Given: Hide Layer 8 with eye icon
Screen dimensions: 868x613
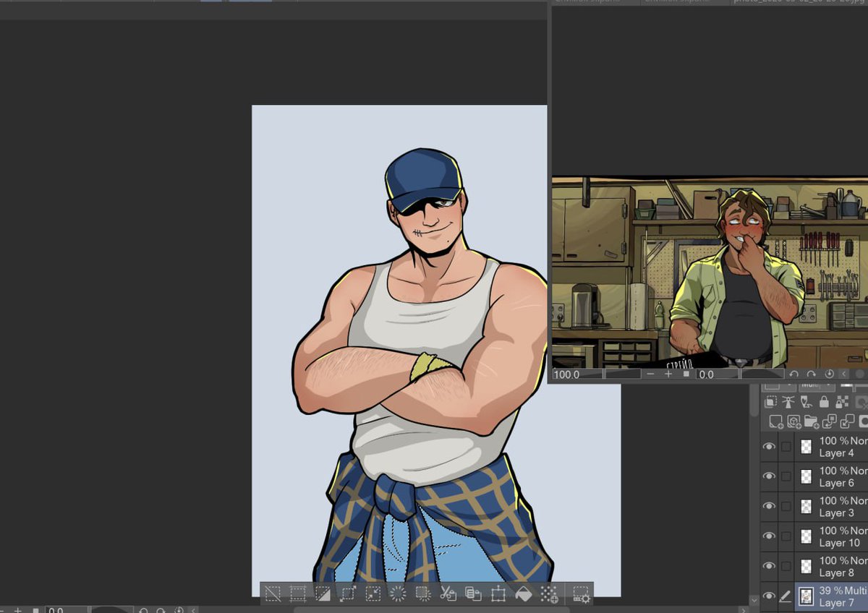Looking at the screenshot, I should pyautogui.click(x=769, y=566).
